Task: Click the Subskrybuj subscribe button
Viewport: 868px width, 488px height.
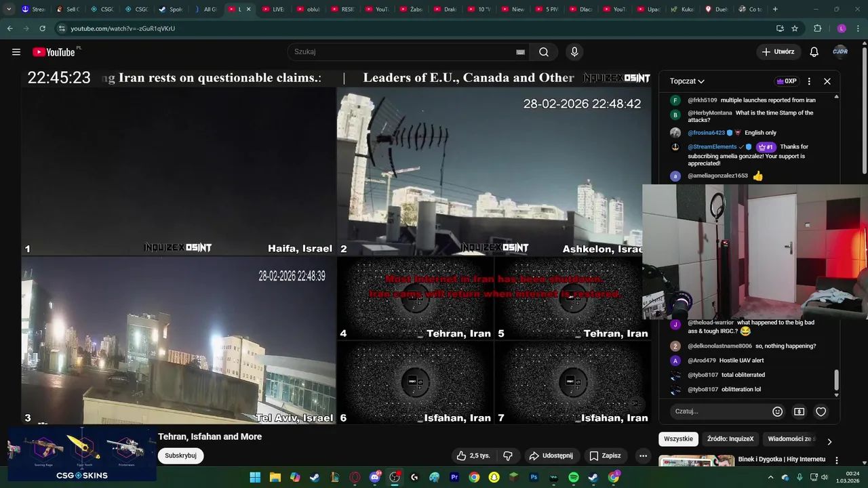Action: pyautogui.click(x=180, y=455)
